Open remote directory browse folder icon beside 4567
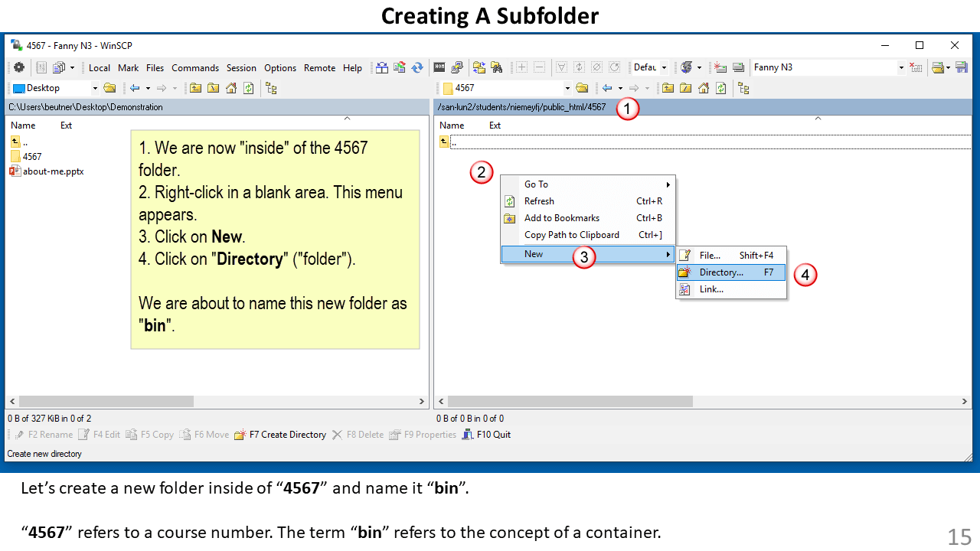 point(582,88)
